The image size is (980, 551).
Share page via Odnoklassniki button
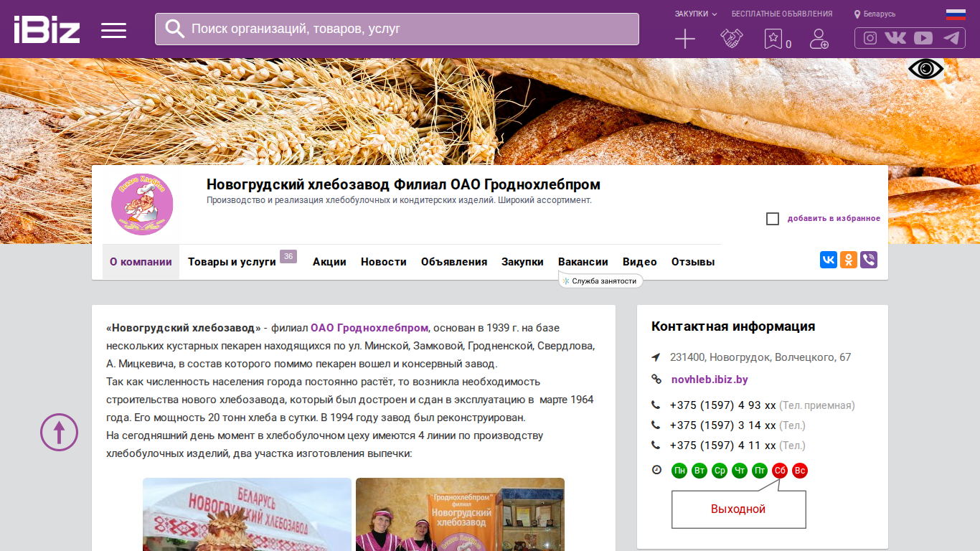click(849, 260)
